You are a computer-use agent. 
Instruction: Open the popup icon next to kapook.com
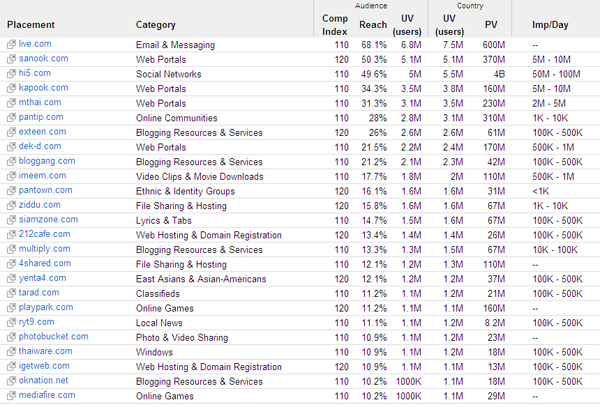point(11,88)
